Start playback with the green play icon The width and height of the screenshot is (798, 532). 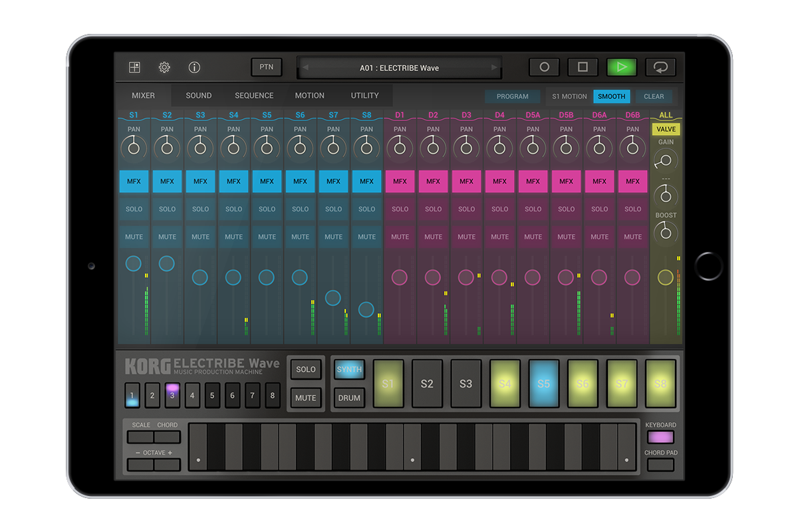coord(622,66)
